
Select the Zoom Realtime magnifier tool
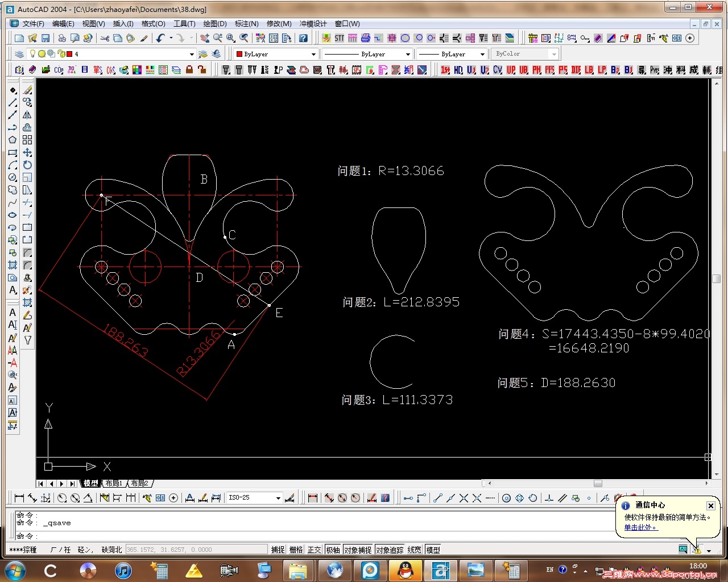pyautogui.click(x=217, y=38)
